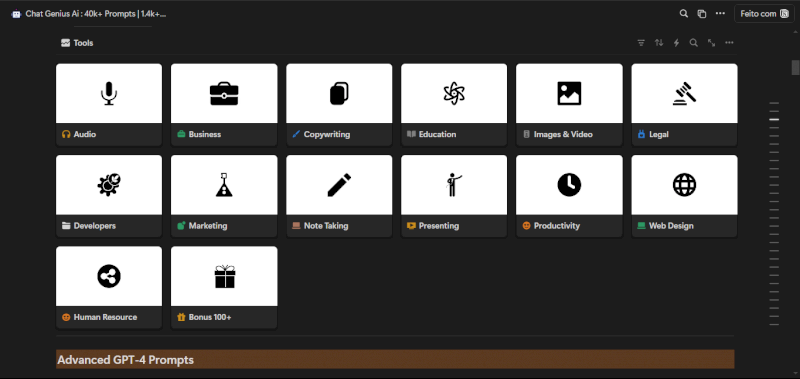Open the sort arrows icon in Tools toolbar

pos(659,43)
